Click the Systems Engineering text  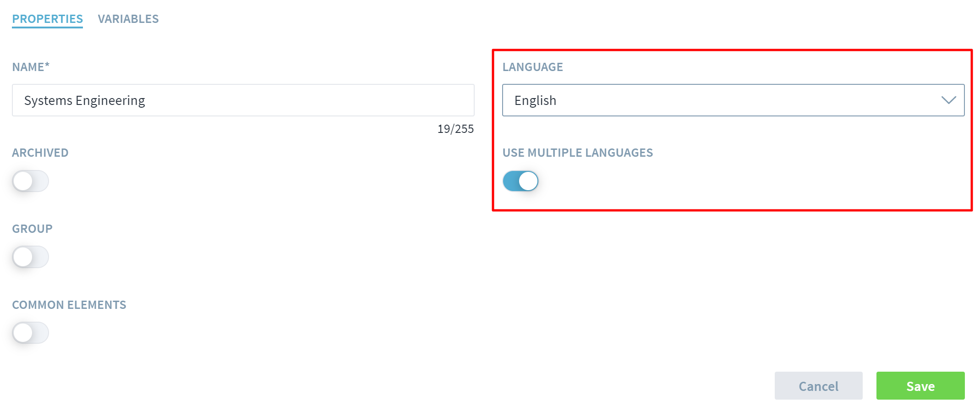point(85,100)
